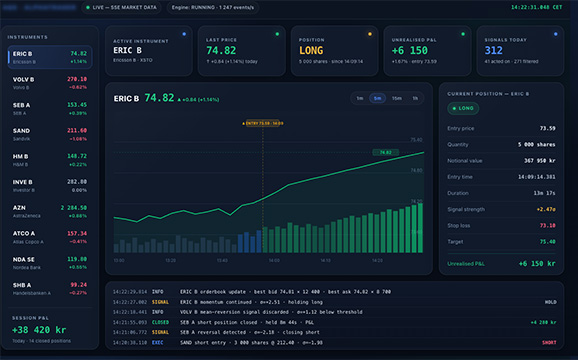
Task: Select ATCO A instrument row
Action: pyautogui.click(x=50, y=237)
